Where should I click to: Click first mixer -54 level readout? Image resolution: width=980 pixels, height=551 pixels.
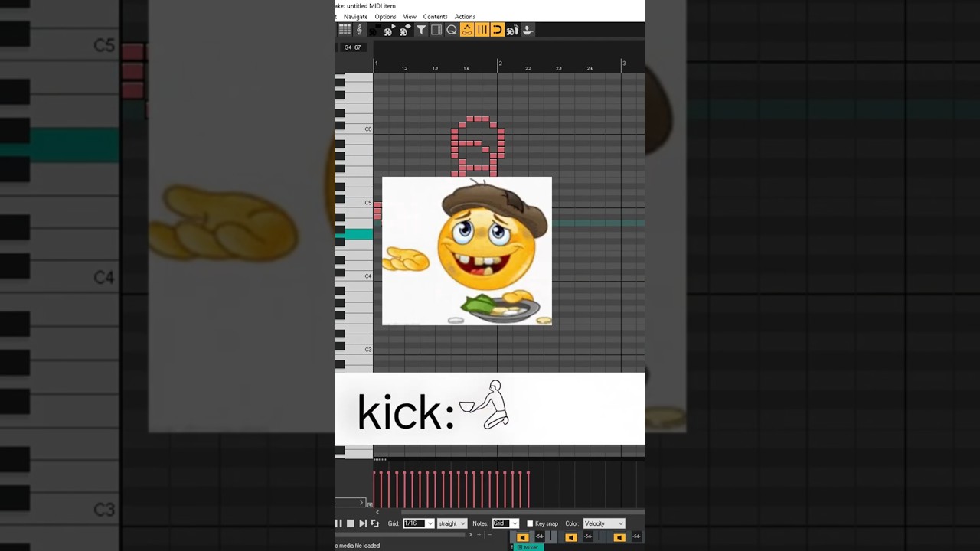(540, 536)
